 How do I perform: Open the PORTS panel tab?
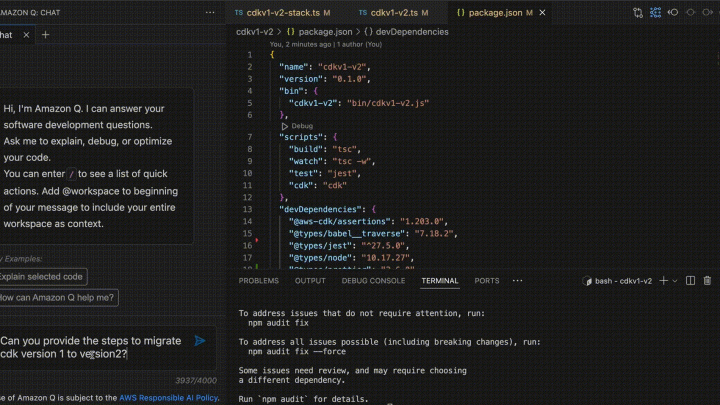point(487,281)
